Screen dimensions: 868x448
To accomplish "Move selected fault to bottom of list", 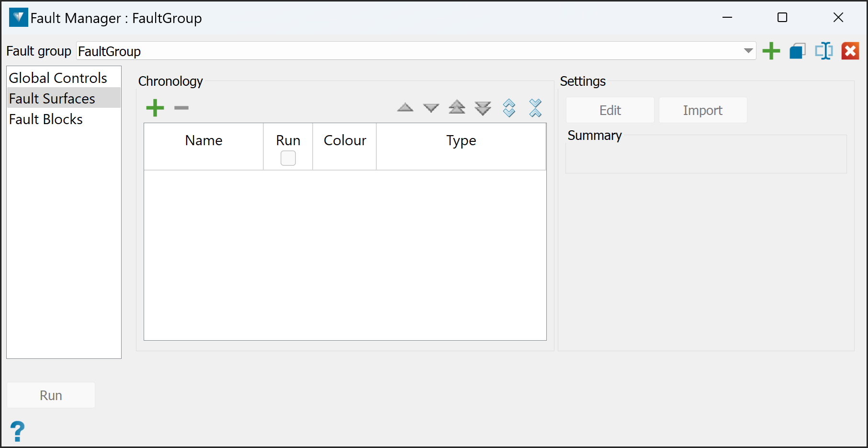I will 483,108.
